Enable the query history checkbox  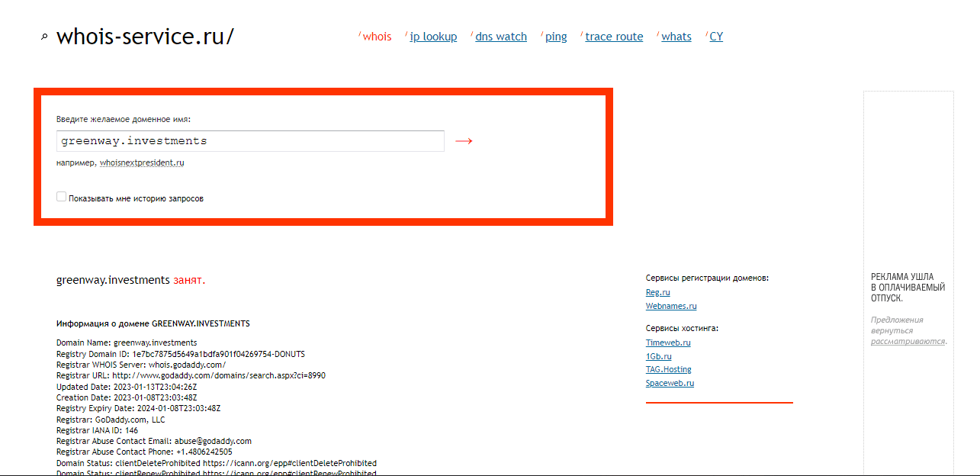(x=62, y=197)
